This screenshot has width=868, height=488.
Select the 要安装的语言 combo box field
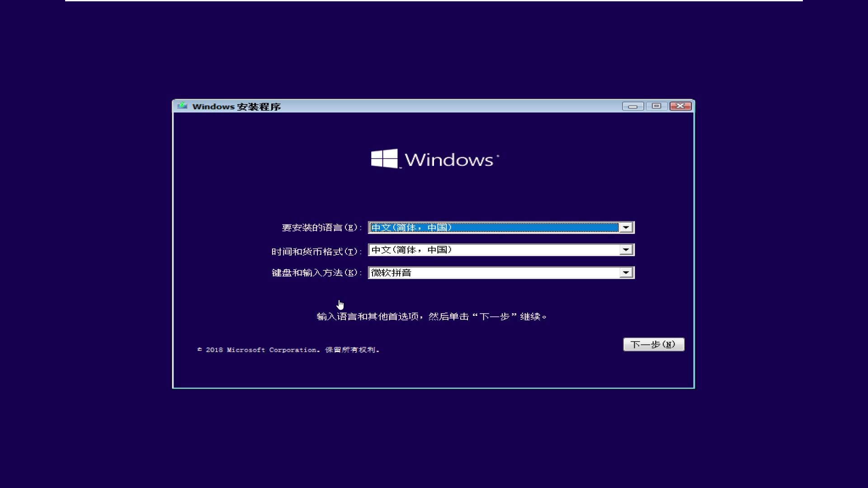[501, 227]
